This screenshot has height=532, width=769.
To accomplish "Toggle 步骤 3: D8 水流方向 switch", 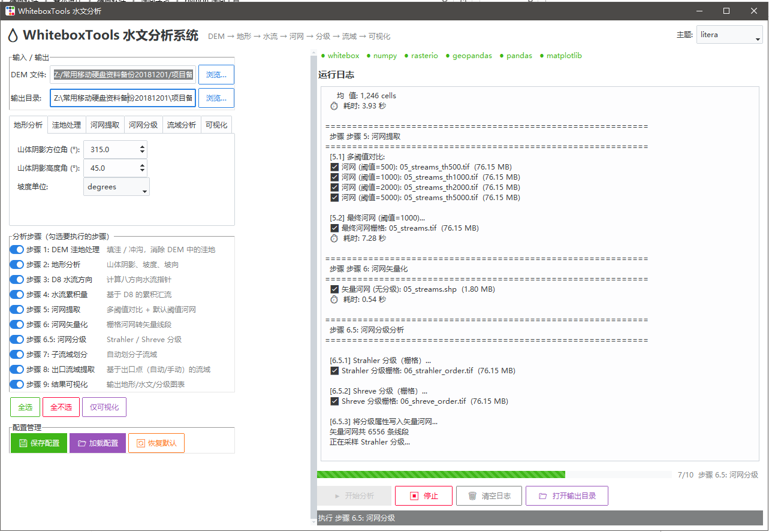I will point(17,280).
